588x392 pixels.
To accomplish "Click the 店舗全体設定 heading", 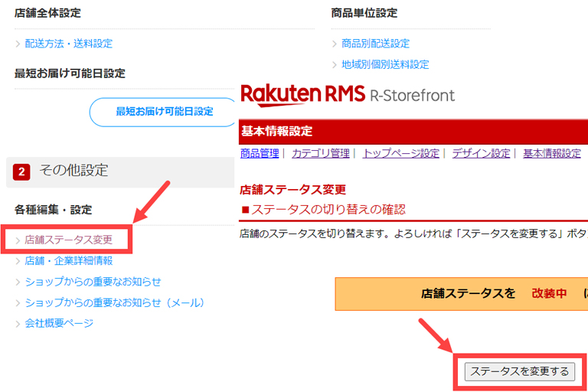I will pyautogui.click(x=47, y=13).
